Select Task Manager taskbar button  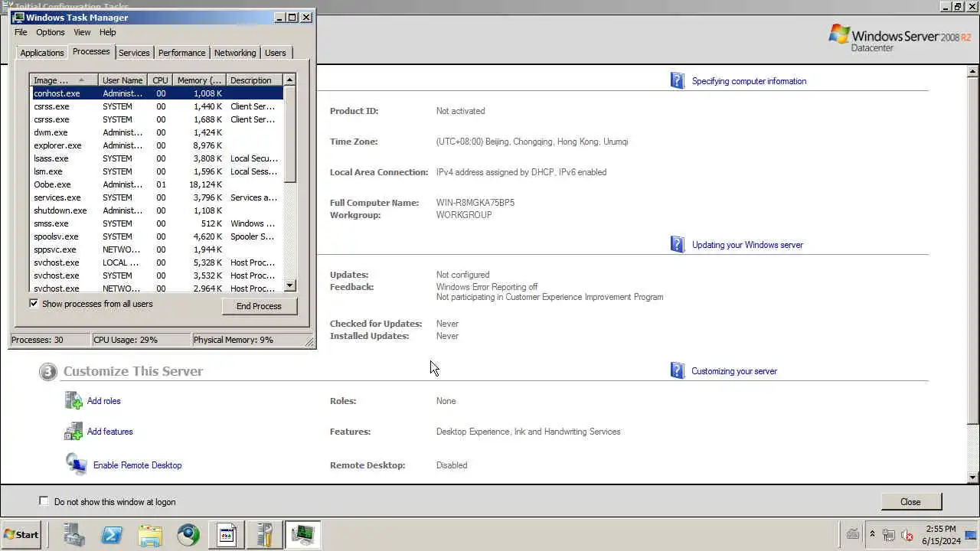pyautogui.click(x=303, y=534)
